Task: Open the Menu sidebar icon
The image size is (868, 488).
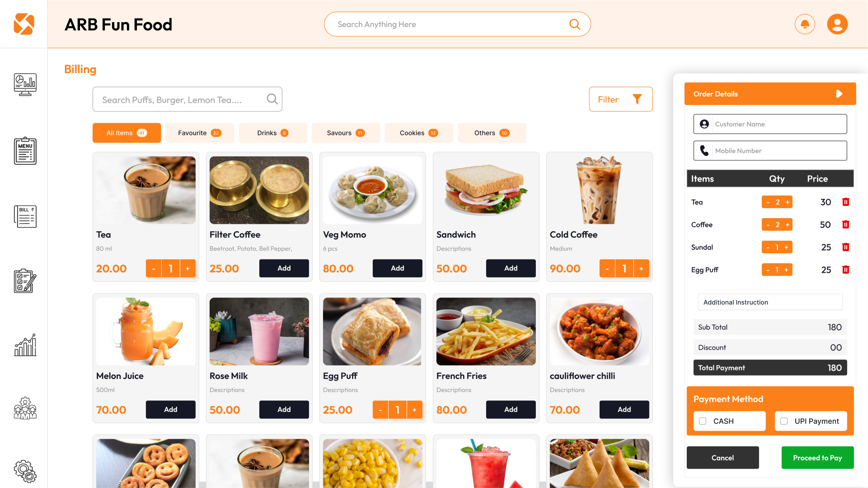Action: pyautogui.click(x=25, y=151)
